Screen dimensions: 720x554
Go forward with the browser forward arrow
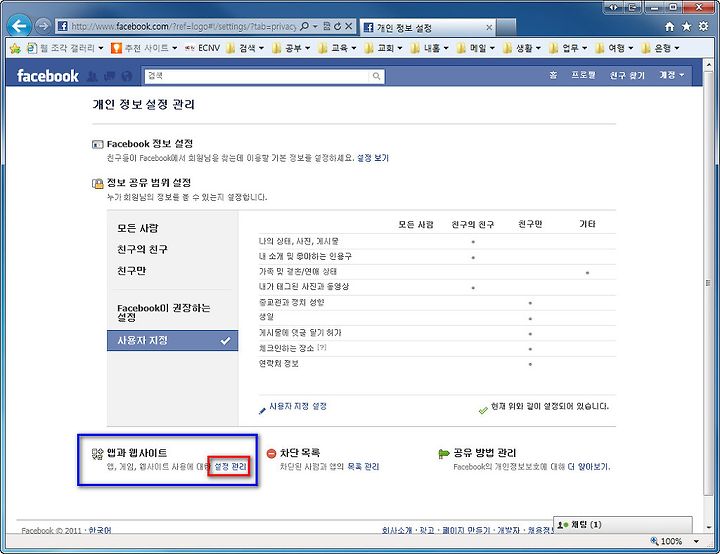tap(43, 26)
